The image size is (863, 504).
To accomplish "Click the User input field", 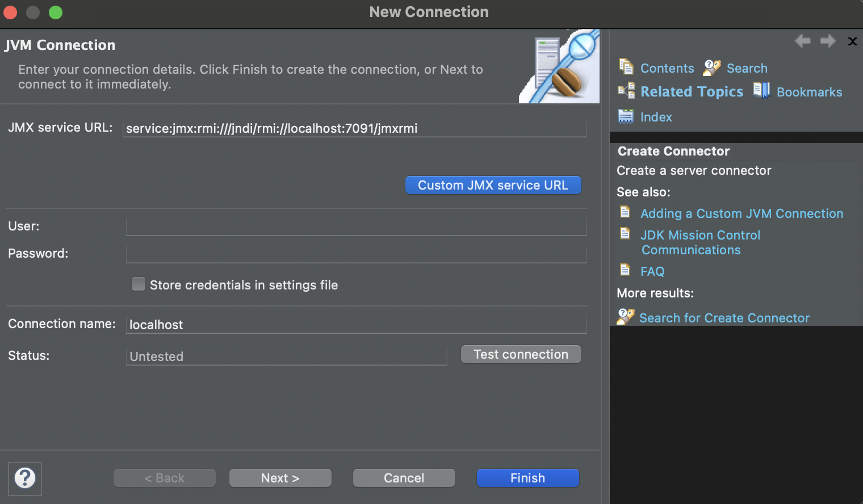I will coord(356,226).
